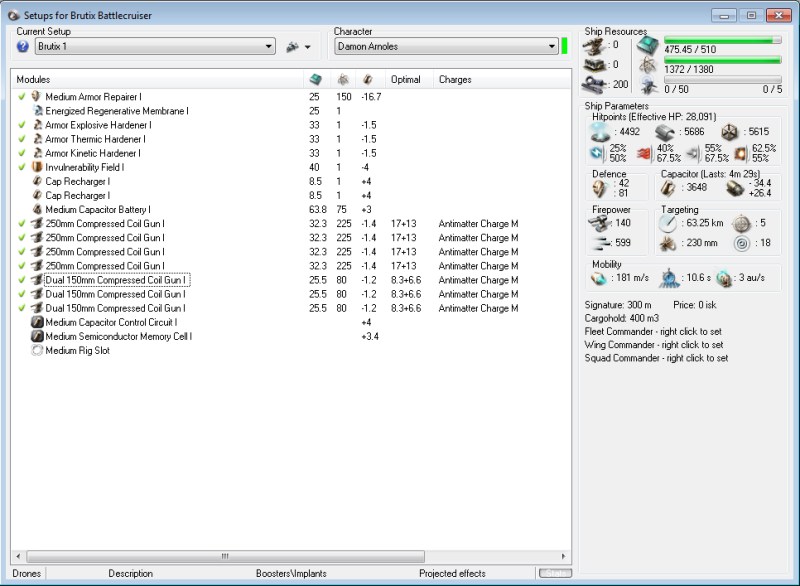The image size is (800, 586).
Task: Click the drone bay usage progress bar
Action: click(x=722, y=80)
